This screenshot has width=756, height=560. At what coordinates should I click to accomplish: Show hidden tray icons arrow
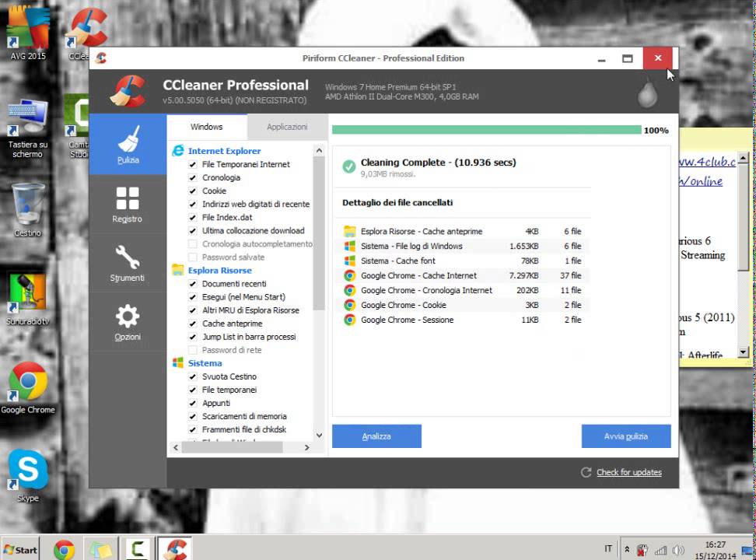click(x=627, y=549)
